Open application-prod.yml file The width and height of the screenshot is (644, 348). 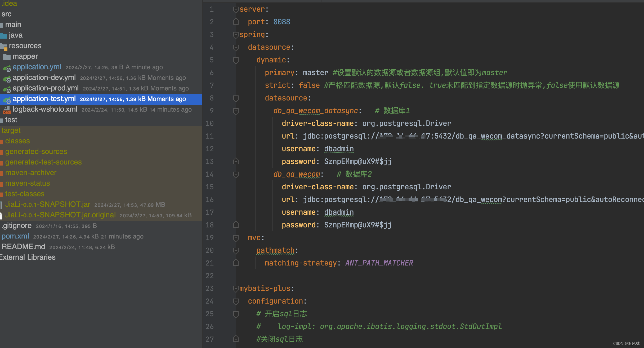46,88
